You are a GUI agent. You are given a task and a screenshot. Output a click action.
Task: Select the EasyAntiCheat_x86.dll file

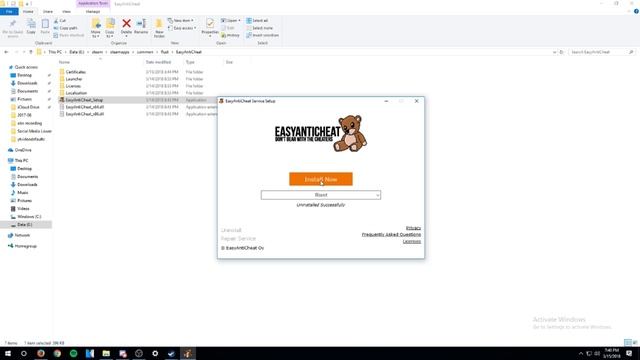[x=84, y=114]
